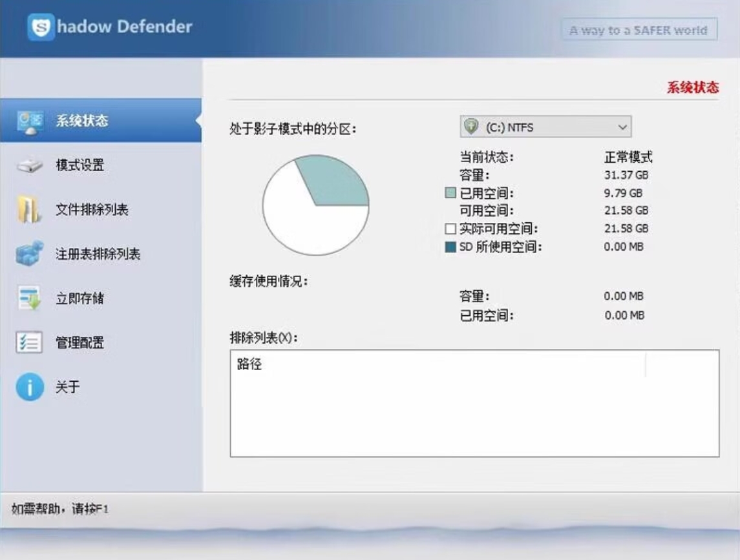This screenshot has height=560, width=740.
Task: Click the shield icon in partition dropdown
Action: [471, 127]
